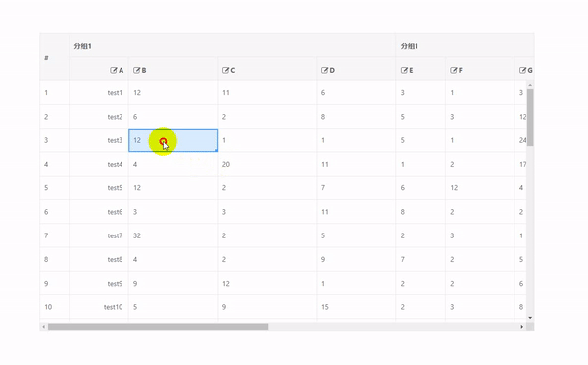Click the vertical scrollbar thumb
The height and width of the screenshot is (365, 588).
coord(530,118)
